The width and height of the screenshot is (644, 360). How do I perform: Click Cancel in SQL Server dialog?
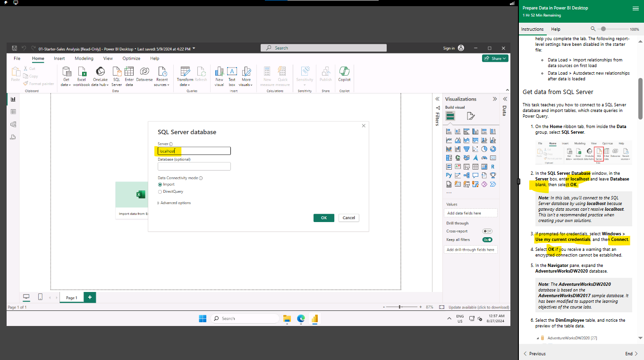coord(349,218)
